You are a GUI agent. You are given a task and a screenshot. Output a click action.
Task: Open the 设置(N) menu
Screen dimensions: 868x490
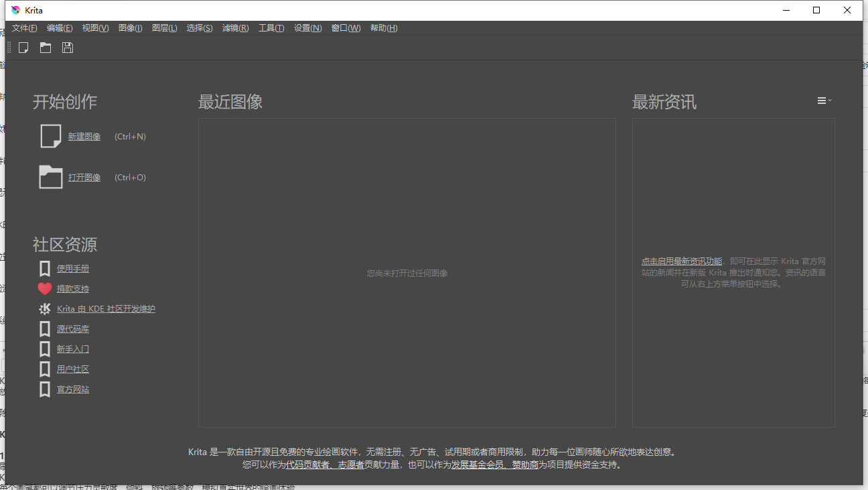(x=308, y=28)
